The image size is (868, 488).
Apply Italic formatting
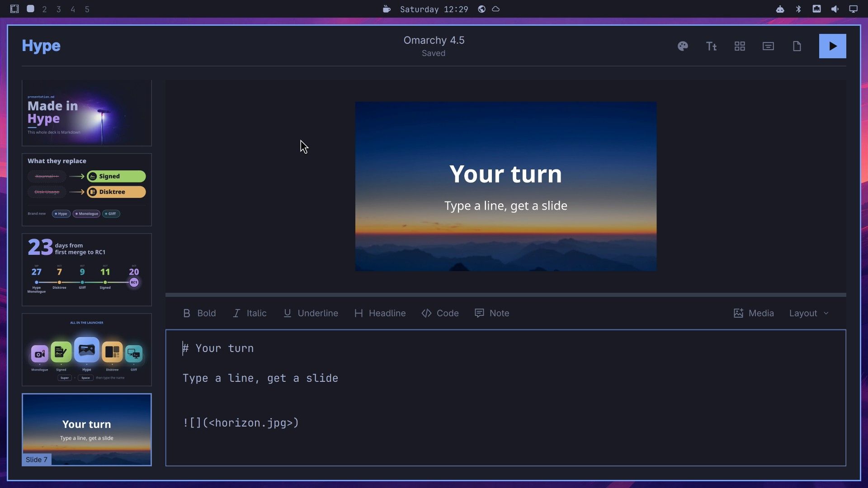250,313
